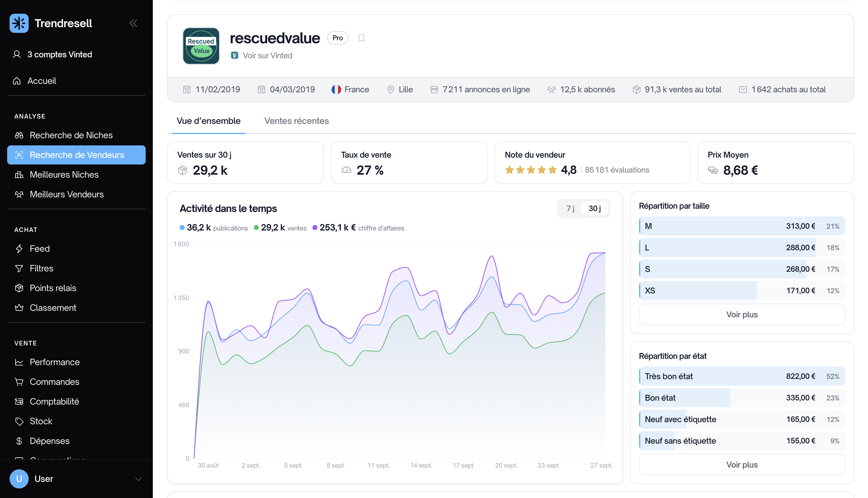The width and height of the screenshot is (868, 498).
Task: Open Comptabilité ledger icon
Action: (19, 402)
